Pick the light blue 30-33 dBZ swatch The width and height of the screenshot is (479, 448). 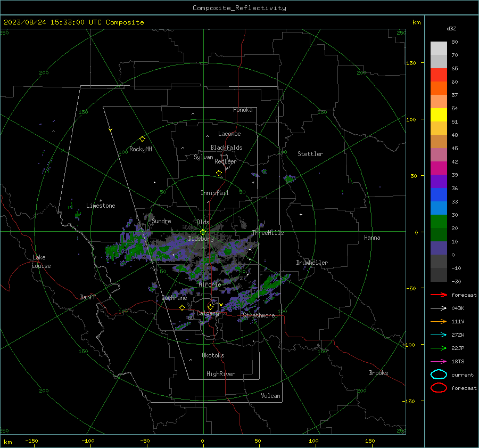tap(439, 208)
